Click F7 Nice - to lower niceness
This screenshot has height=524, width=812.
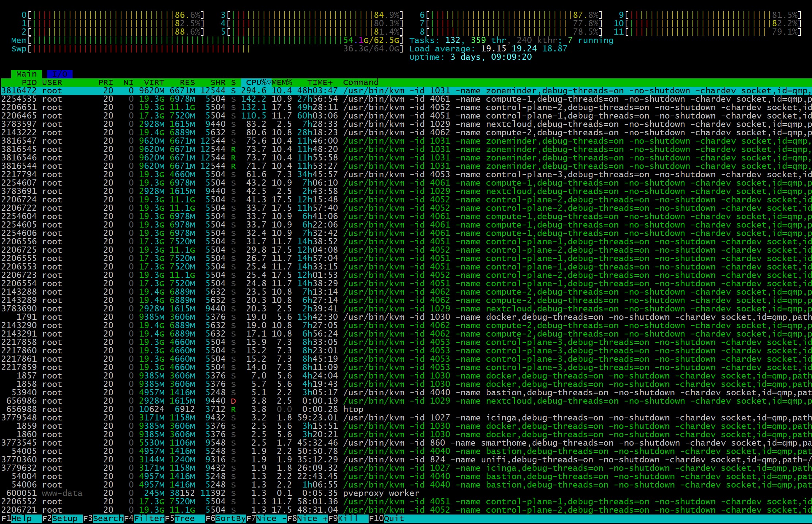[271, 519]
